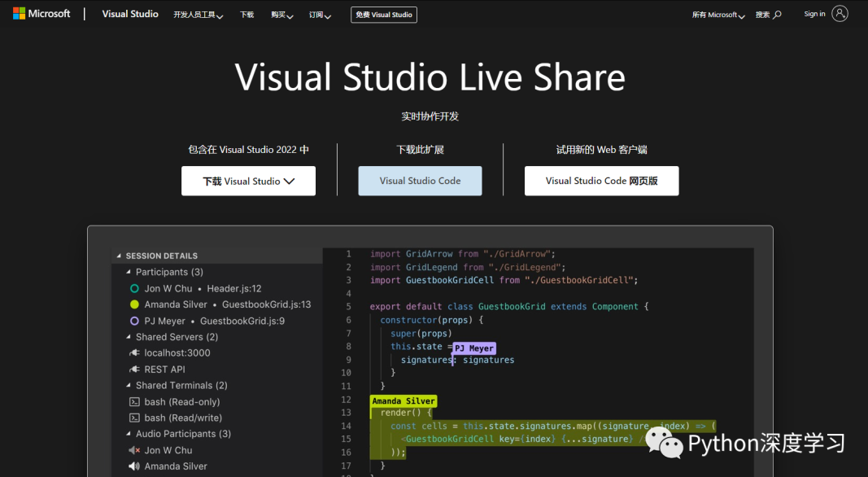The width and height of the screenshot is (868, 477).
Task: Click the 试用新的 Web 客户端 label
Action: [x=602, y=150]
